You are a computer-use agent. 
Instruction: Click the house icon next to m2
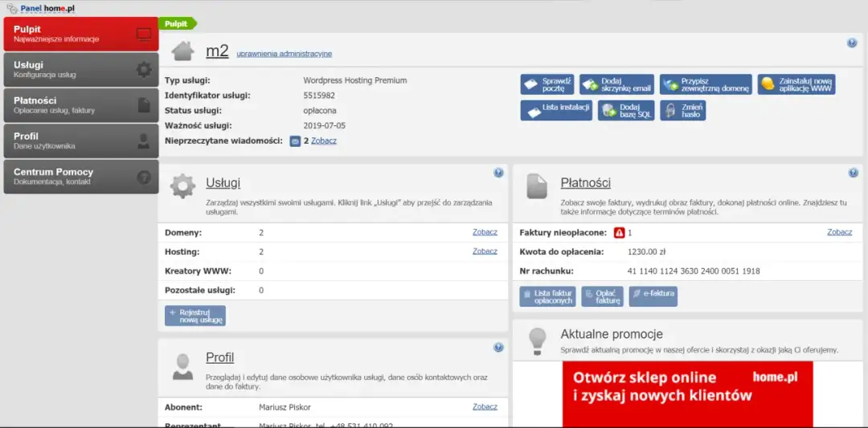point(182,51)
